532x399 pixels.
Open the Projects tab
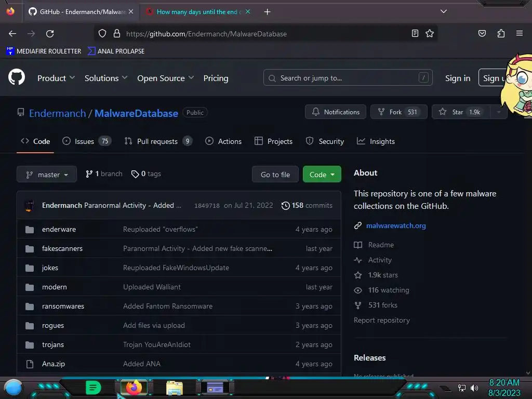click(273, 141)
